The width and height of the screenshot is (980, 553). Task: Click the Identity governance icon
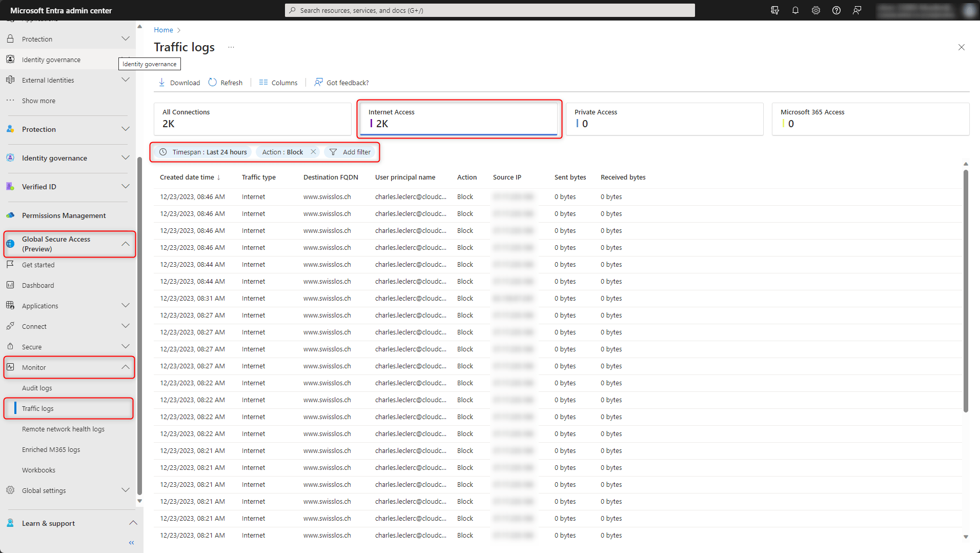pos(10,157)
